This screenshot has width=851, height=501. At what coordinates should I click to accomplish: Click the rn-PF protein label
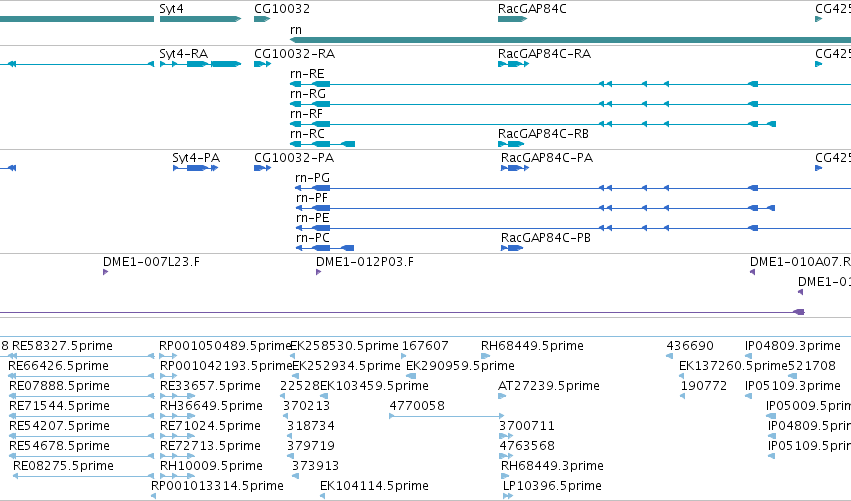tap(312, 198)
